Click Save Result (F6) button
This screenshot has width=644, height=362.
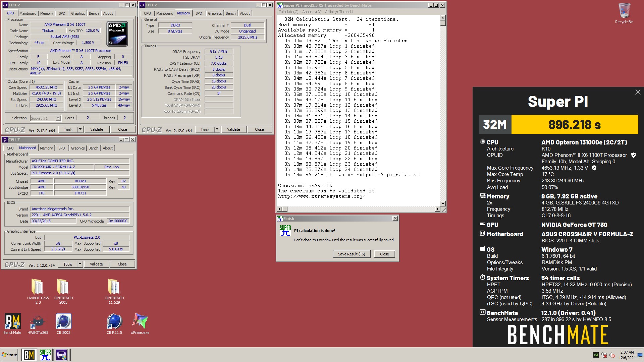352,254
